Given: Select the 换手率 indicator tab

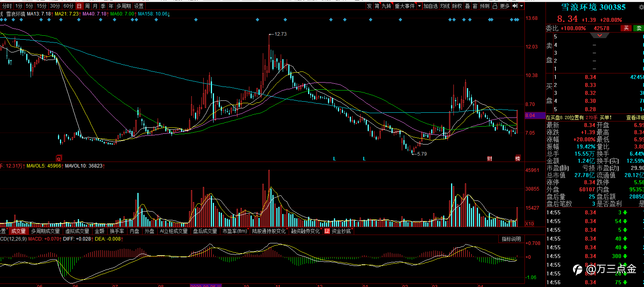Looking at the screenshot, I should pyautogui.click(x=117, y=231).
